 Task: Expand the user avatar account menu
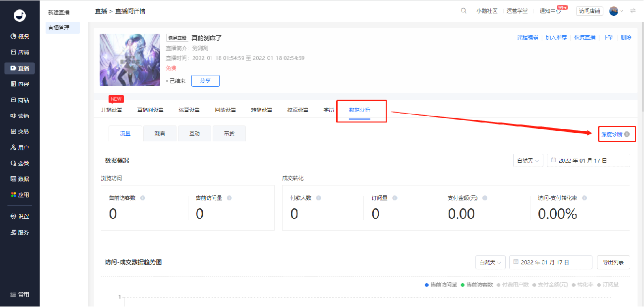coord(616,11)
